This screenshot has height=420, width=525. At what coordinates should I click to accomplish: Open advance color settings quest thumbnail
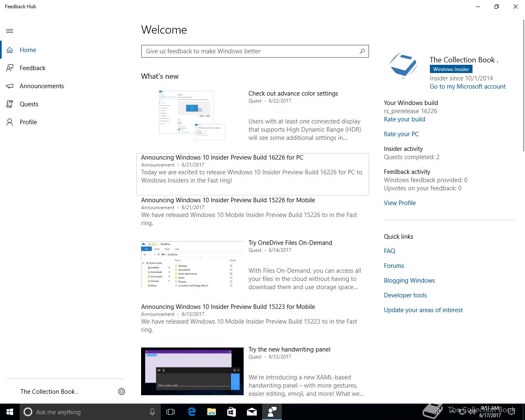click(x=192, y=115)
